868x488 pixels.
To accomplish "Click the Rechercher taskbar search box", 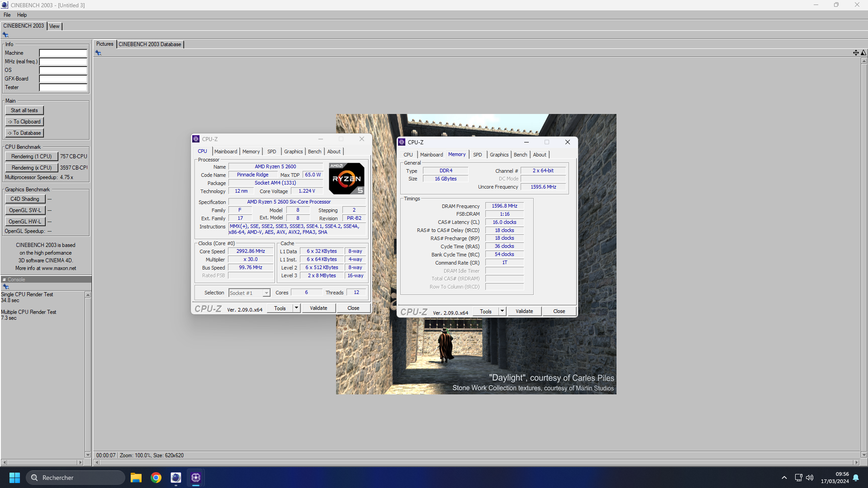I will 76,478.
